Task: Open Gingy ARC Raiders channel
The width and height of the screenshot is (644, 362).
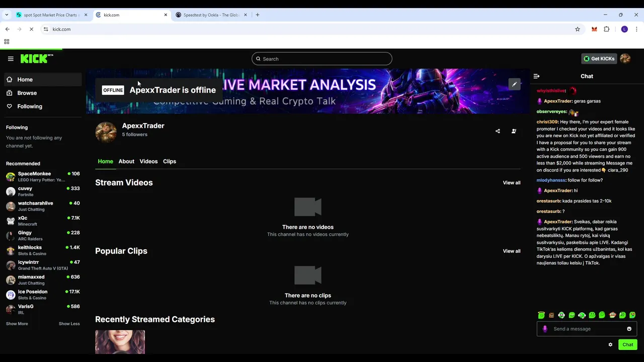Action: point(43,235)
